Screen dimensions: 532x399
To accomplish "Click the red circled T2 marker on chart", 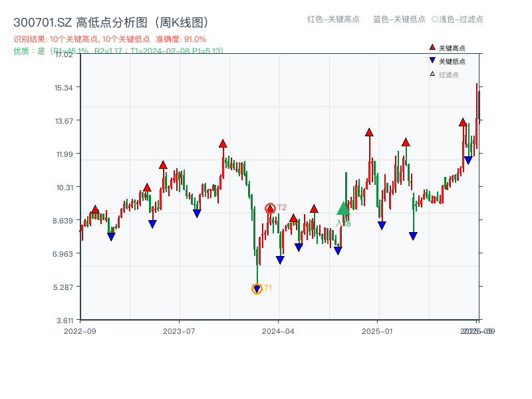I will 271,207.
